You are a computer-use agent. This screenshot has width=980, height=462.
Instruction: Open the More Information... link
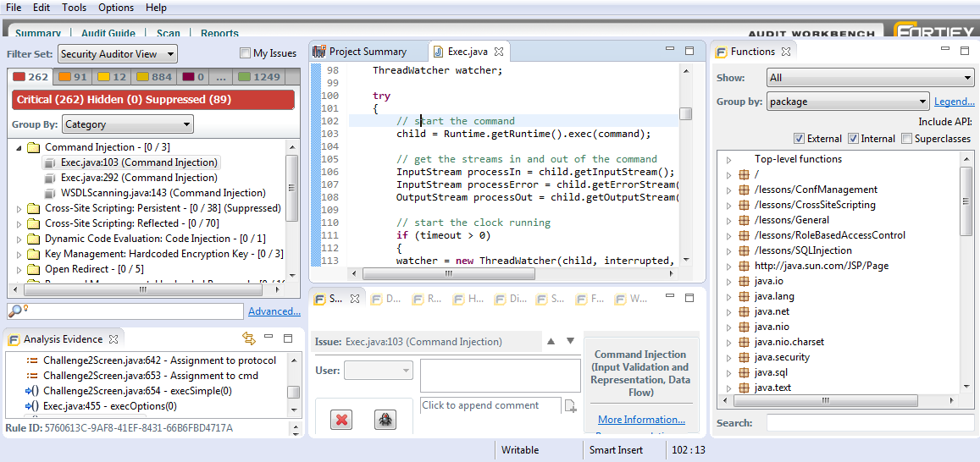click(x=641, y=420)
